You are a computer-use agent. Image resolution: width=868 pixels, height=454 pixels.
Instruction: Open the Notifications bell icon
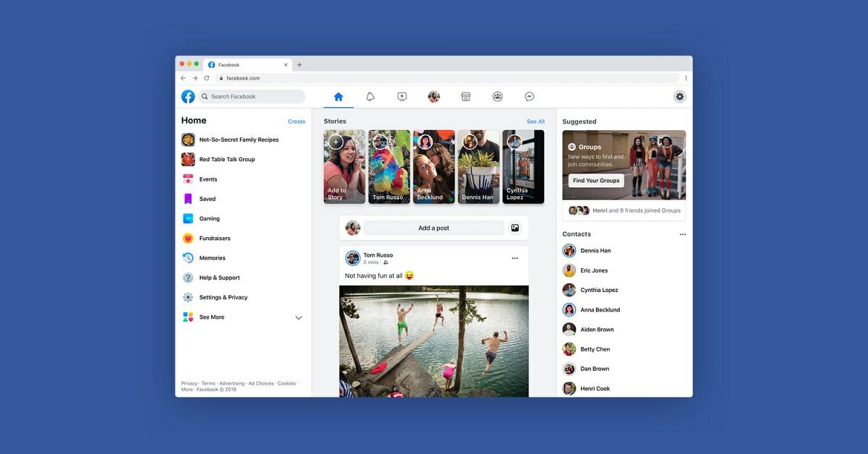coord(370,97)
